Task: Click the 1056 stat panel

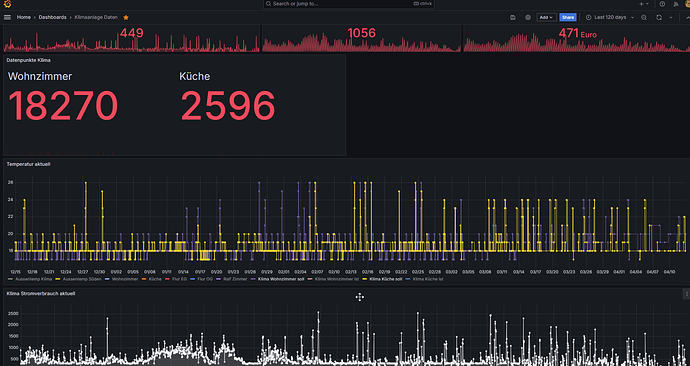Action: [361, 38]
